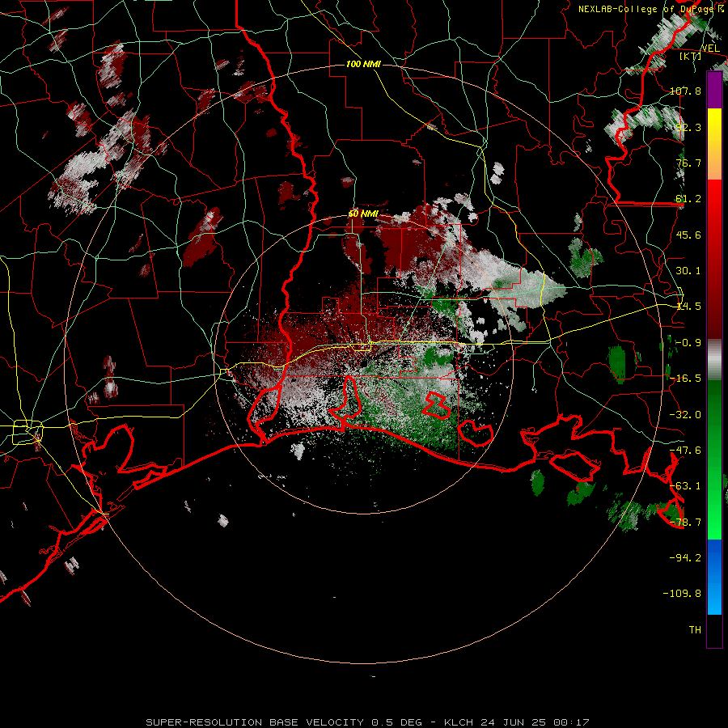728x728 pixels.
Task: Click the 'VEL' legend title
Action: click(x=710, y=49)
